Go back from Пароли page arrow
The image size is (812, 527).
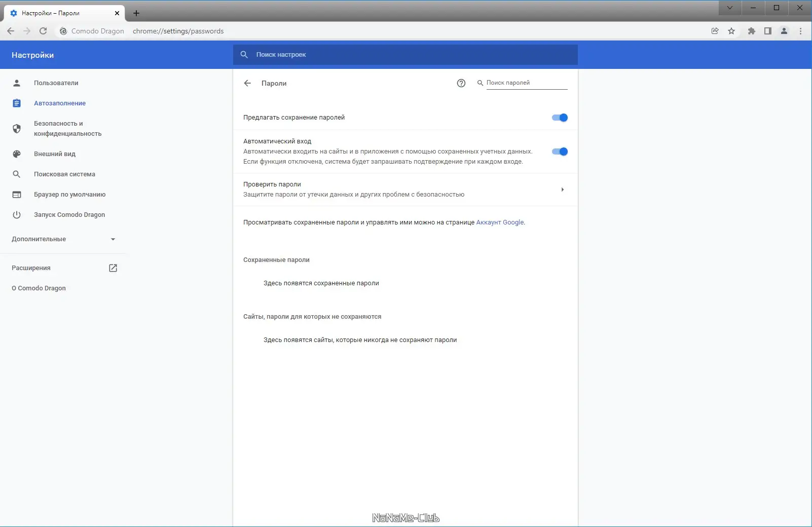(x=247, y=83)
